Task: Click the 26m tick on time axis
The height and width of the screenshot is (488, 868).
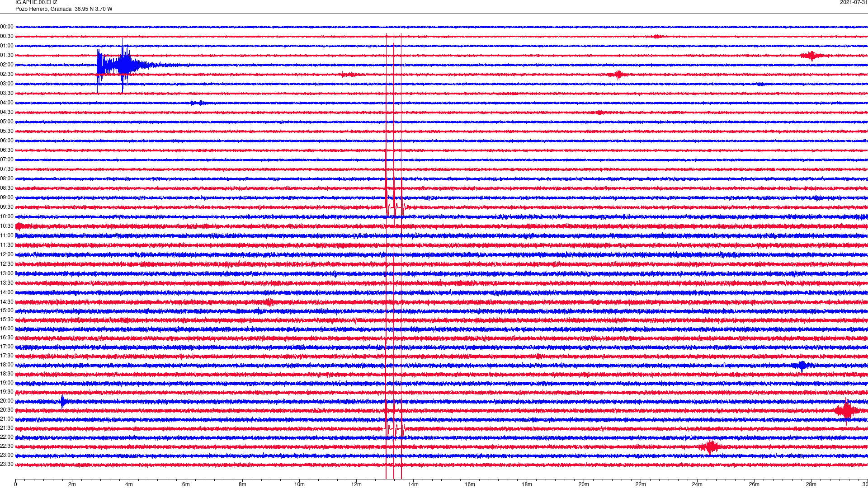Action: pyautogui.click(x=754, y=484)
